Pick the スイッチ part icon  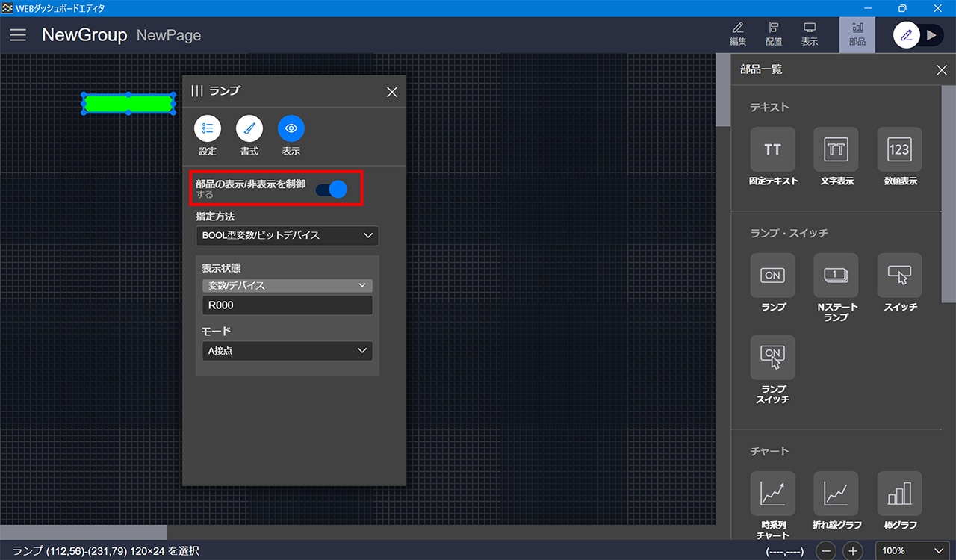899,276
